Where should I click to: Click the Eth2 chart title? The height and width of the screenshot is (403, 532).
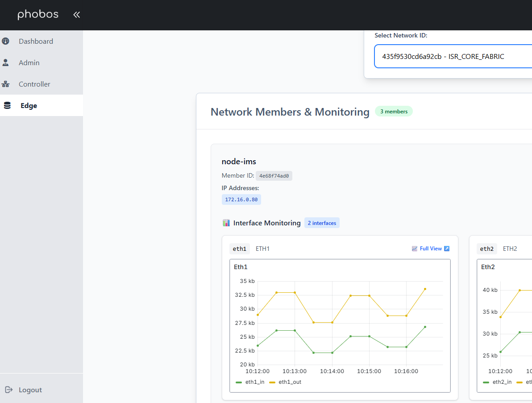pos(488,267)
